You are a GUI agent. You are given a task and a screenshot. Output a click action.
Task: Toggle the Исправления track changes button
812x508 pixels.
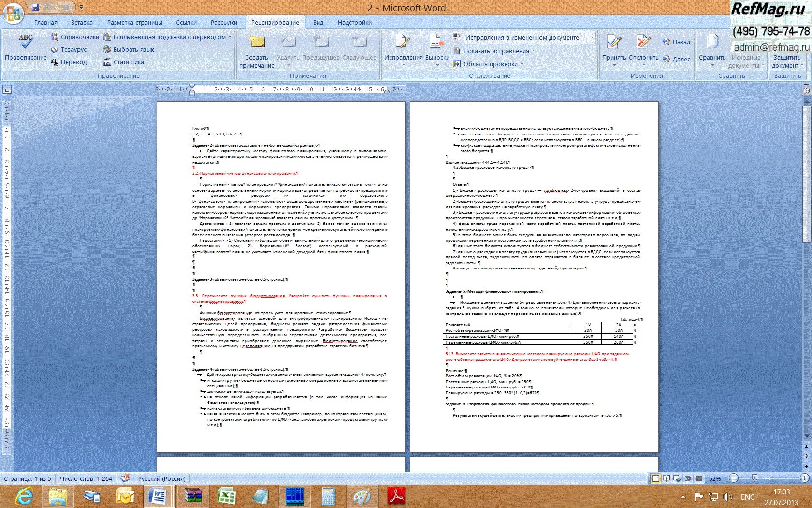point(403,43)
